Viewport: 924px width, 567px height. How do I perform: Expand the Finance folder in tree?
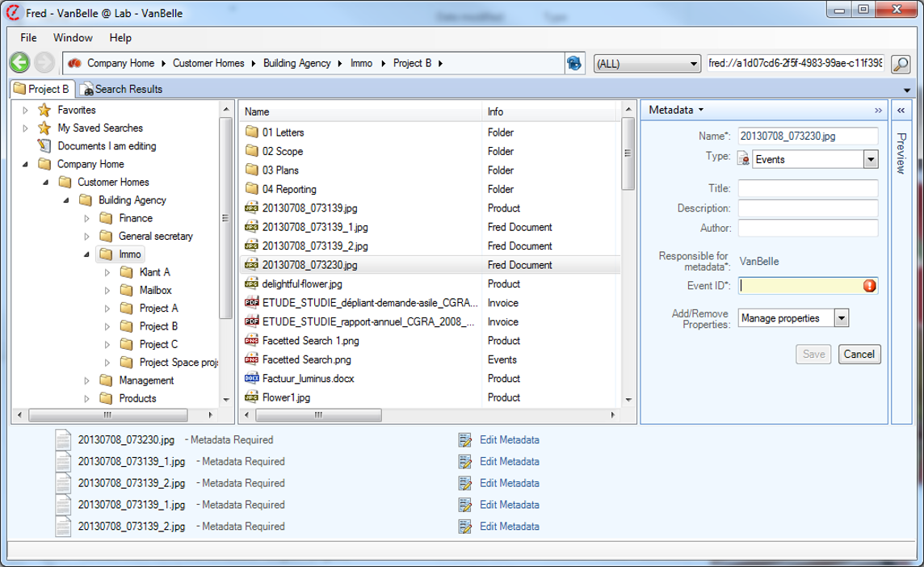point(86,218)
